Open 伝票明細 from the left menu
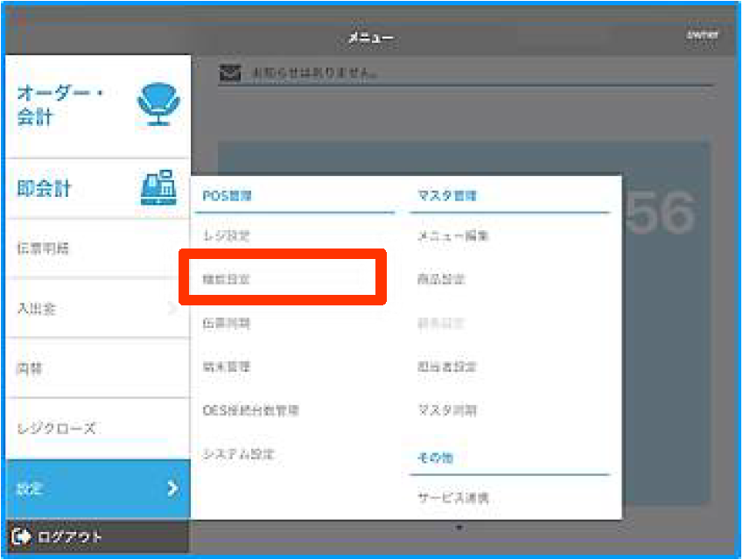 43,248
